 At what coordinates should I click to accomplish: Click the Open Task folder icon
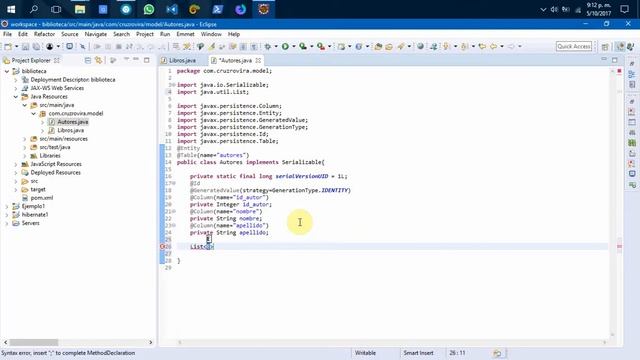pyautogui.click(x=389, y=47)
